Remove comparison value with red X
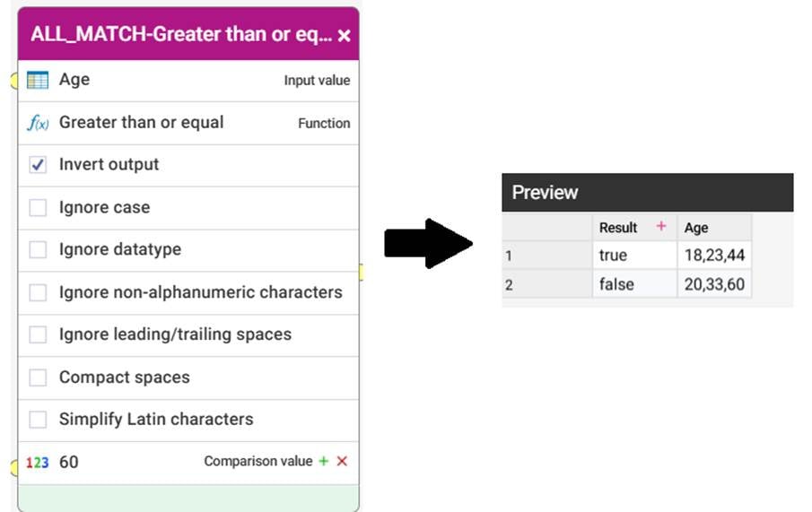The width and height of the screenshot is (812, 512). pyautogui.click(x=342, y=461)
